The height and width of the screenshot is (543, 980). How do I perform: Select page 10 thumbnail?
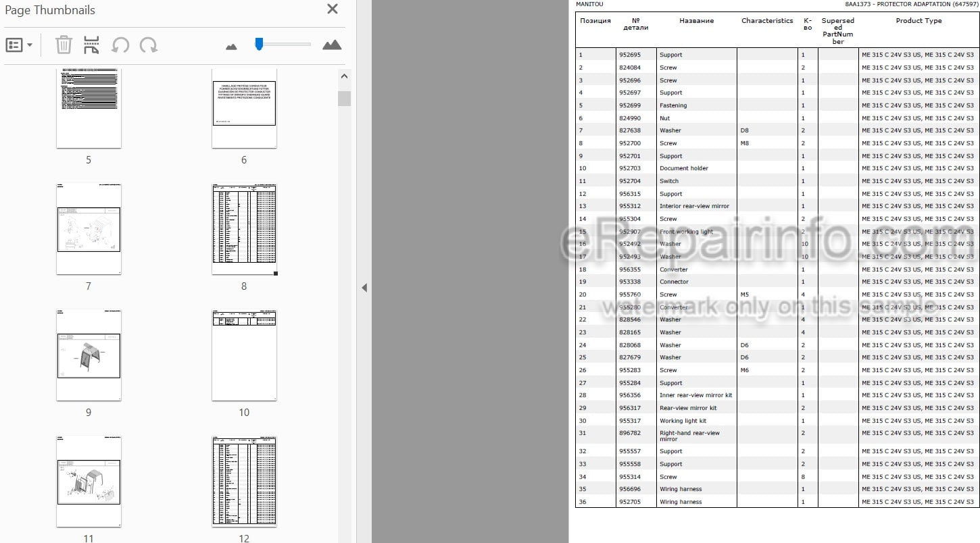click(x=244, y=355)
